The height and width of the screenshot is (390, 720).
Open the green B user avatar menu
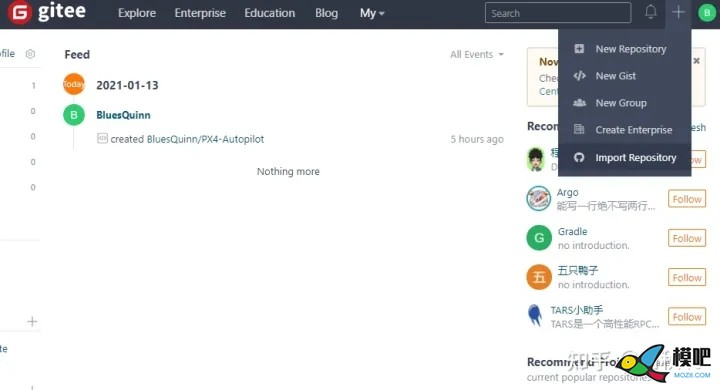pos(707,13)
